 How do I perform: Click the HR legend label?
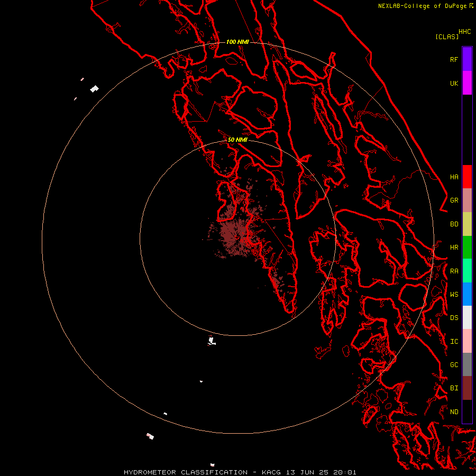pos(454,248)
